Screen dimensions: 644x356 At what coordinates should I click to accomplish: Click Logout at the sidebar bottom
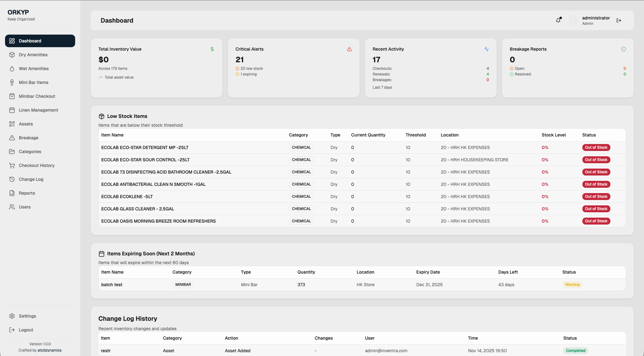26,330
